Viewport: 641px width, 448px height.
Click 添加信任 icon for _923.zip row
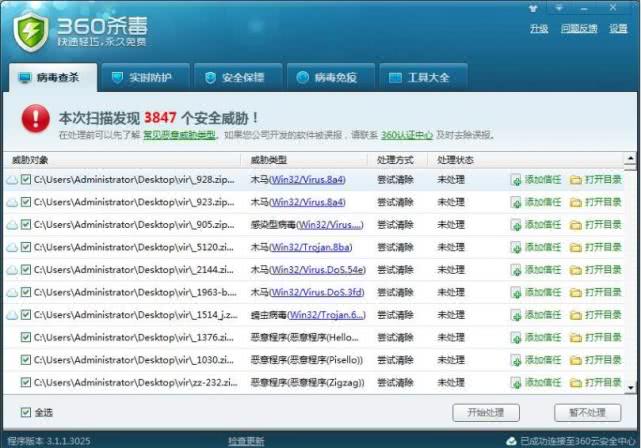point(516,202)
